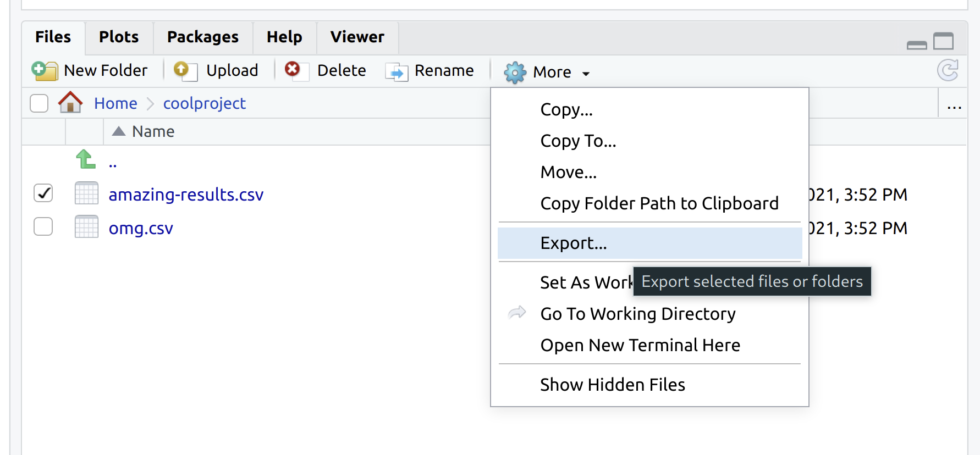Screen dimensions: 980x455
Task: Open the omg.csv file link
Action: (141, 228)
